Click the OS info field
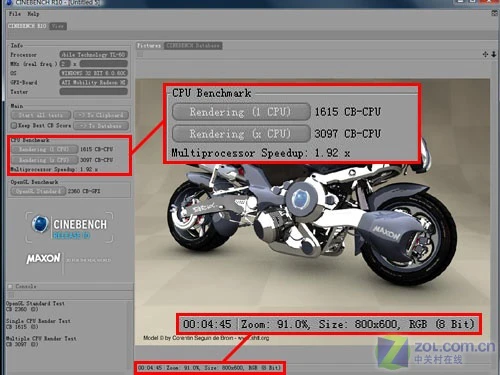The height and width of the screenshot is (375, 500). click(94, 73)
